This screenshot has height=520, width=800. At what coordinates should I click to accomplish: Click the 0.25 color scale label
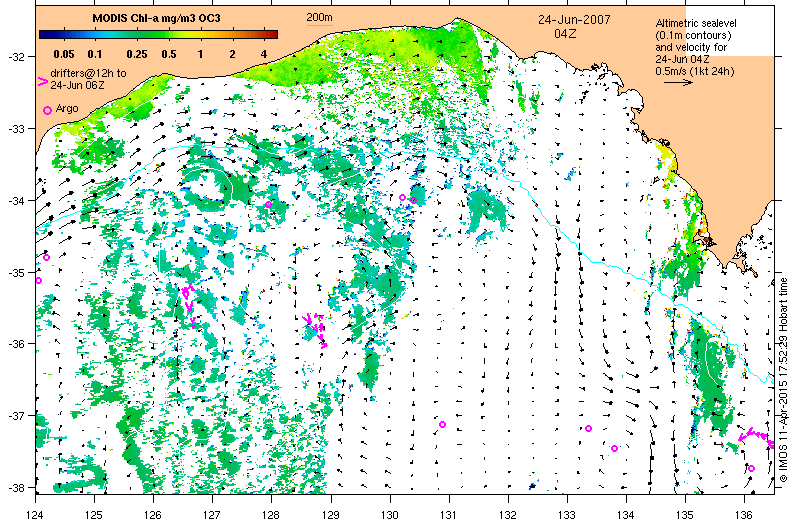point(137,54)
